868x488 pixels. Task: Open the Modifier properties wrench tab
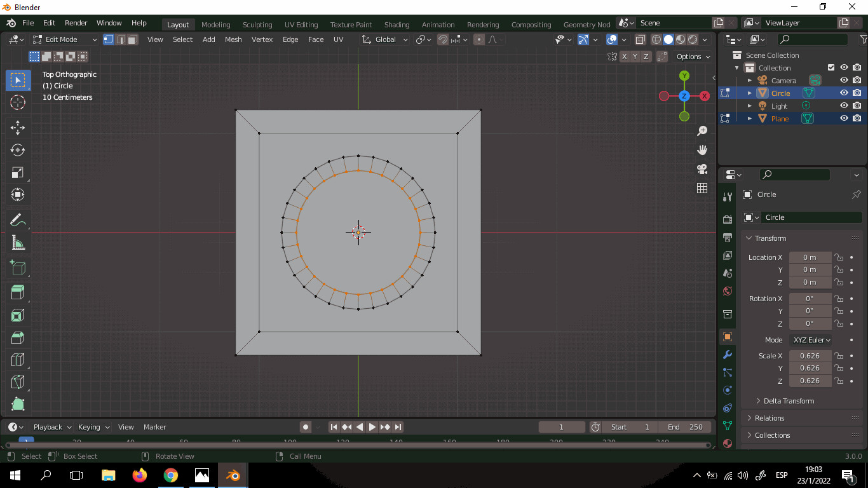[728, 355]
